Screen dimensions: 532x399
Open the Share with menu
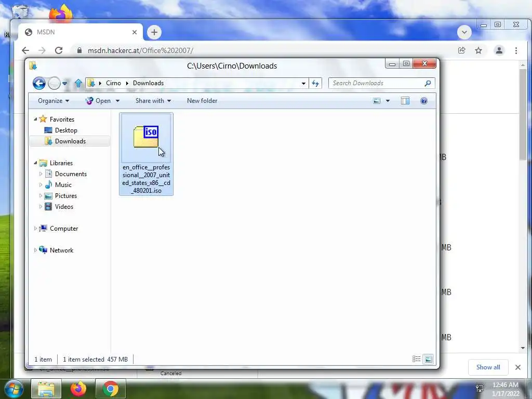[153, 101]
